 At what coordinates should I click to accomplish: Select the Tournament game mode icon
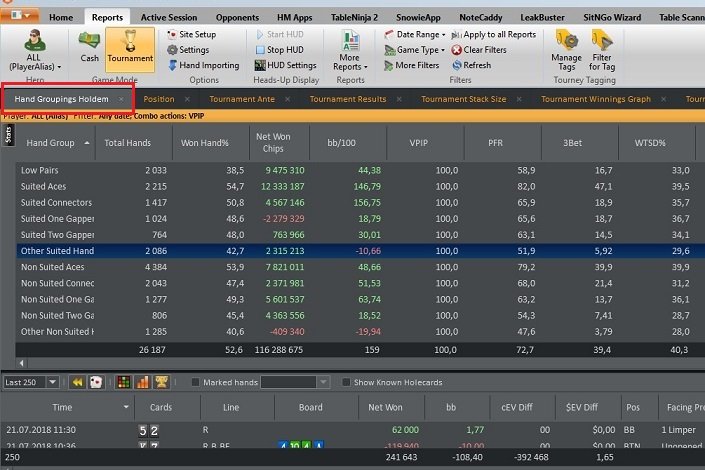tap(129, 46)
